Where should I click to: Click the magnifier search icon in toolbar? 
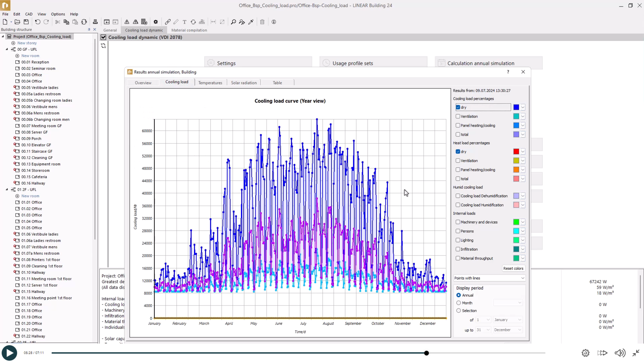[233, 22]
